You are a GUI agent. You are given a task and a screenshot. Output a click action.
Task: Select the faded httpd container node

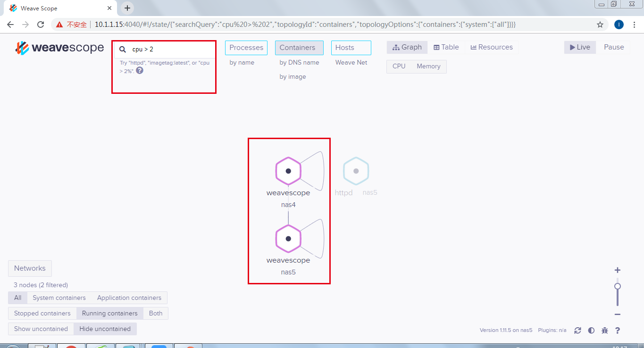coord(356,171)
